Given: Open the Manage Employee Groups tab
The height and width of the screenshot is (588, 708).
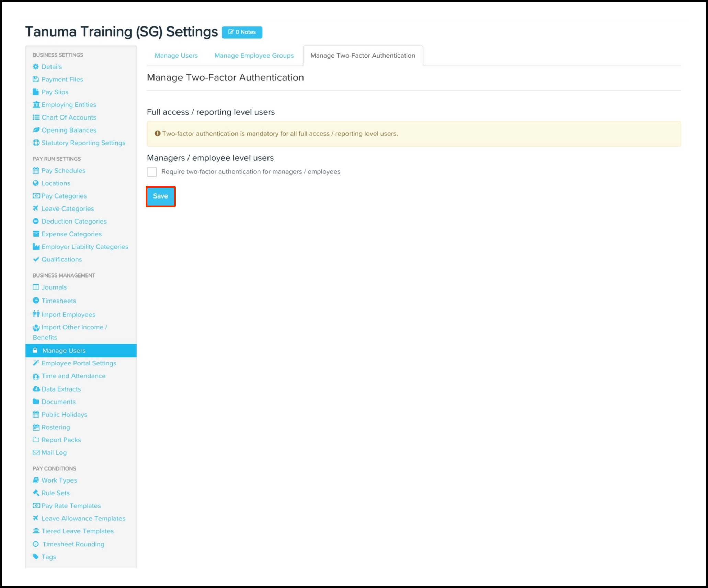Looking at the screenshot, I should pos(254,56).
